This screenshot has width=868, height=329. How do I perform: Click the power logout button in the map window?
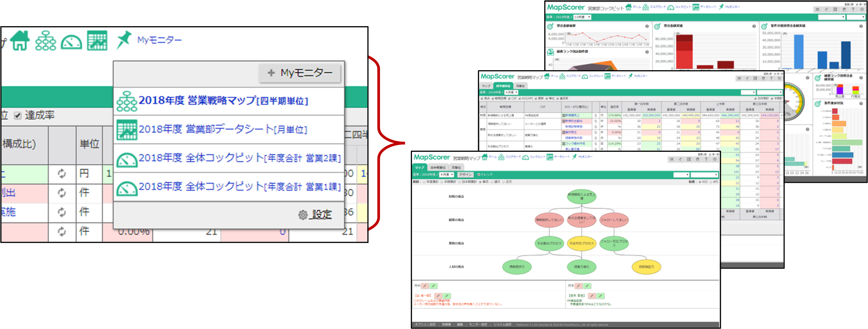pyautogui.click(x=715, y=159)
